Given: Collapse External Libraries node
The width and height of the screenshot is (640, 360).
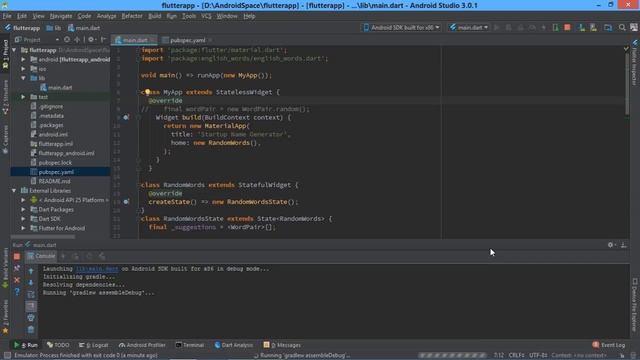Looking at the screenshot, I should [x=14, y=191].
